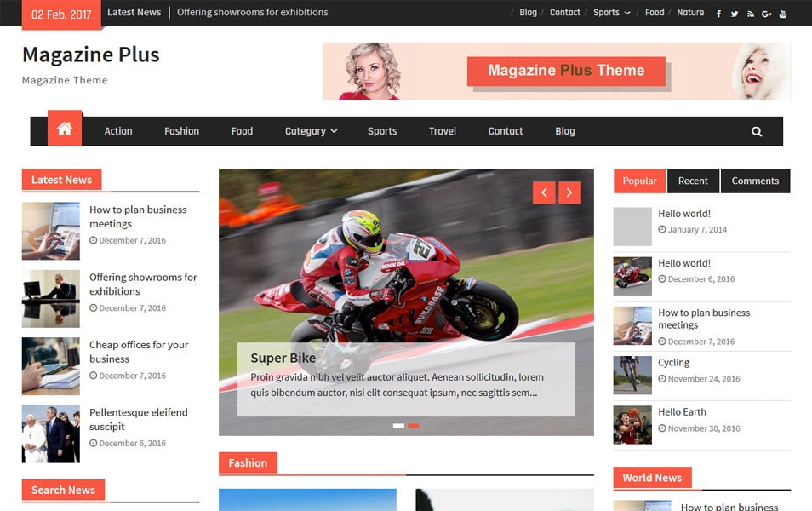The height and width of the screenshot is (511, 812).
Task: Open ticker headline Offering showrooms for exhibitions
Action: (x=253, y=12)
